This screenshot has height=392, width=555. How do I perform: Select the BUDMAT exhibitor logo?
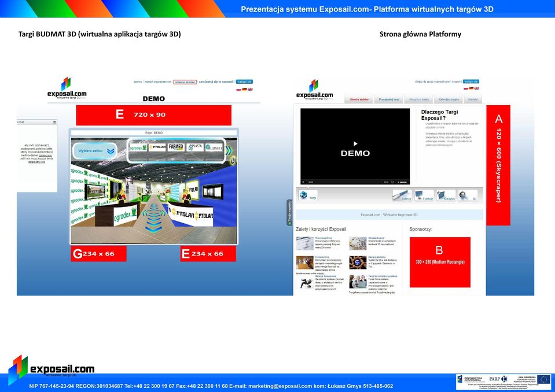(214, 147)
